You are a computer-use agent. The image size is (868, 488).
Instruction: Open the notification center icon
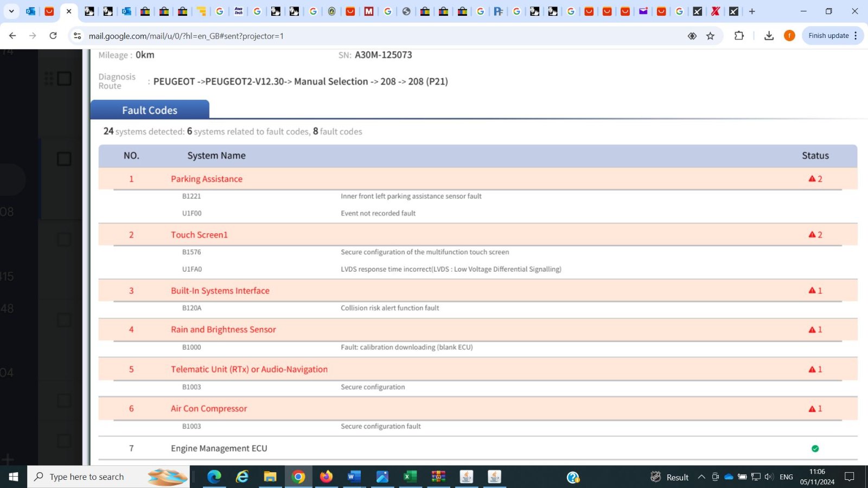(850, 477)
